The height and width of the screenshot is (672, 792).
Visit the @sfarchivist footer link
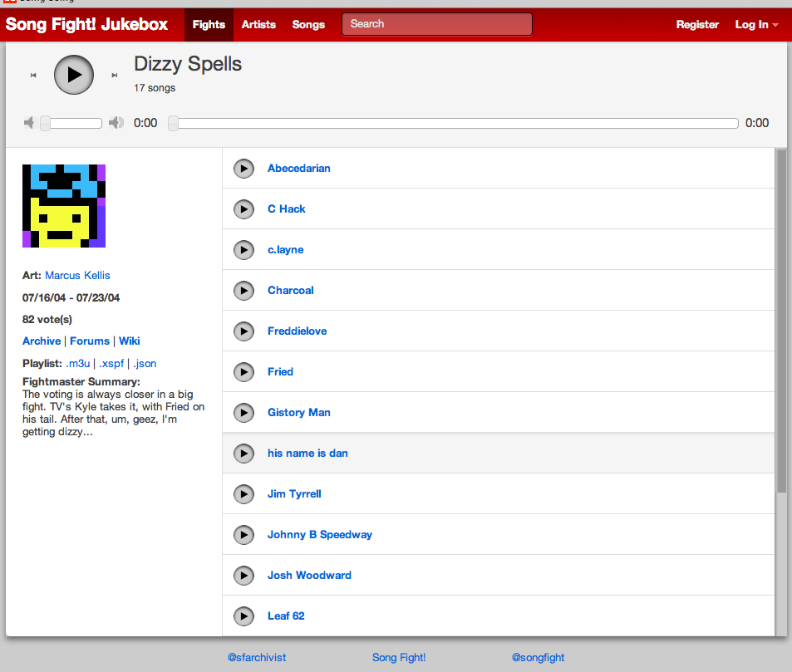(257, 657)
